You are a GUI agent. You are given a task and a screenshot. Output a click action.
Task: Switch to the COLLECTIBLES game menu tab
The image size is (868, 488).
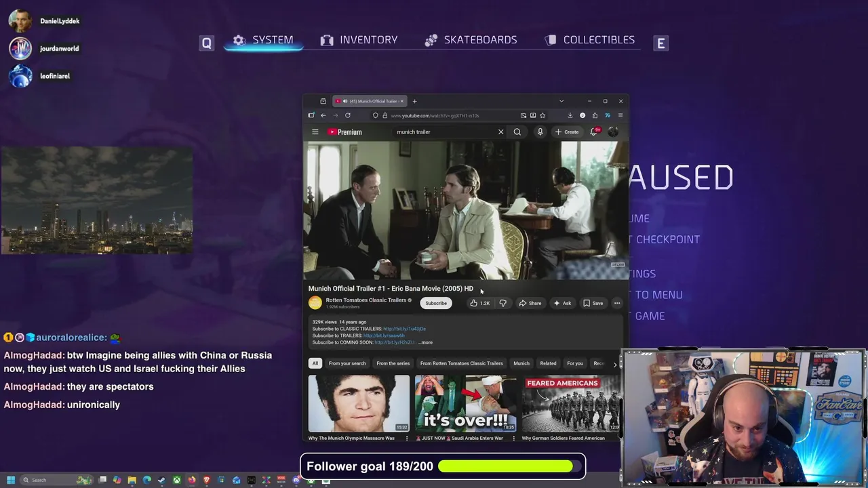click(x=590, y=40)
